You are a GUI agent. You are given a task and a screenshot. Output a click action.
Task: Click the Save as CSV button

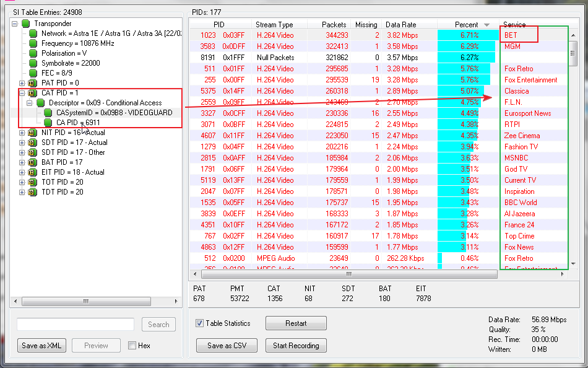pos(227,346)
